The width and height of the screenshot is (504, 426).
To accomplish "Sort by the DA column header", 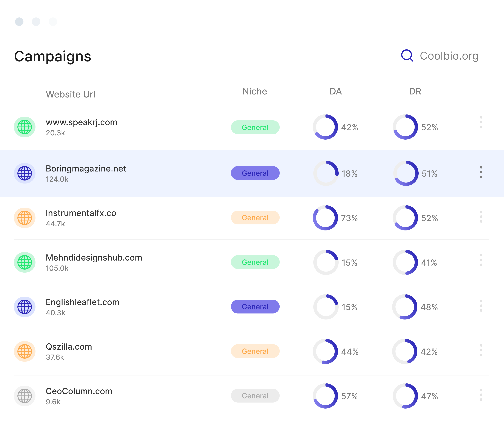I will pyautogui.click(x=336, y=91).
